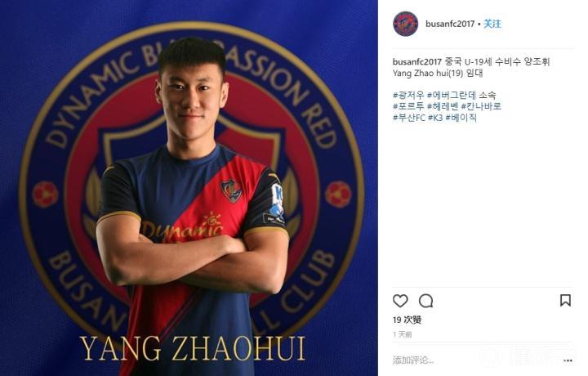Open hashtag #포르투
Screen dimensions: 588x376
pyautogui.click(x=408, y=106)
